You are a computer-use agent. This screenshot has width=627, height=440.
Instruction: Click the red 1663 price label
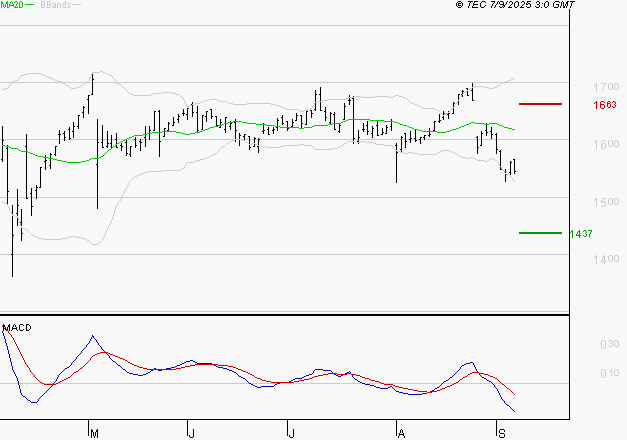point(605,105)
